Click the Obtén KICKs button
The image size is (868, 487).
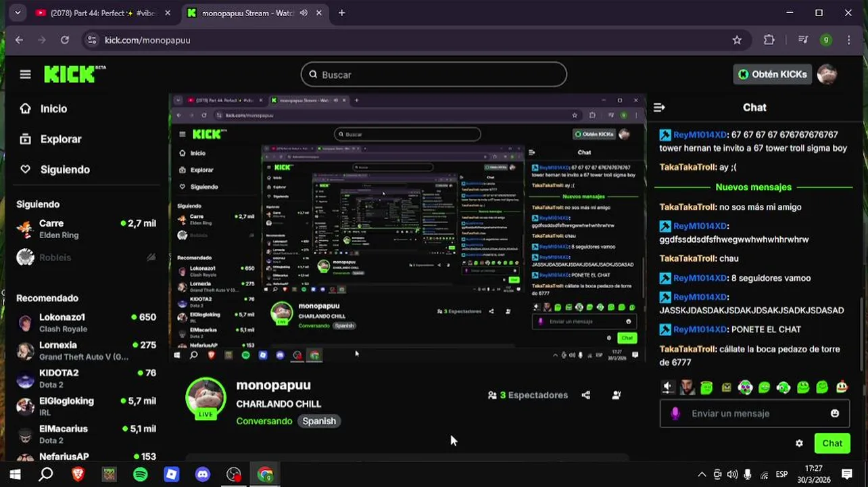[773, 74]
